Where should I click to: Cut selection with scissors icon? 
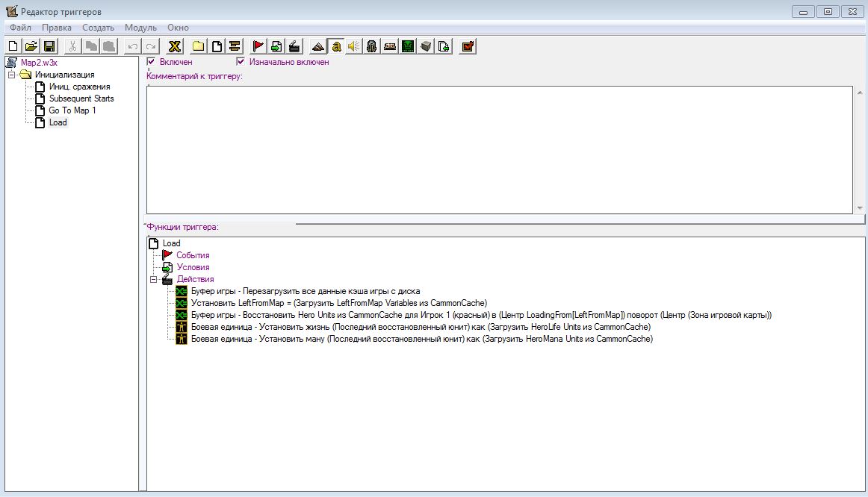click(72, 46)
